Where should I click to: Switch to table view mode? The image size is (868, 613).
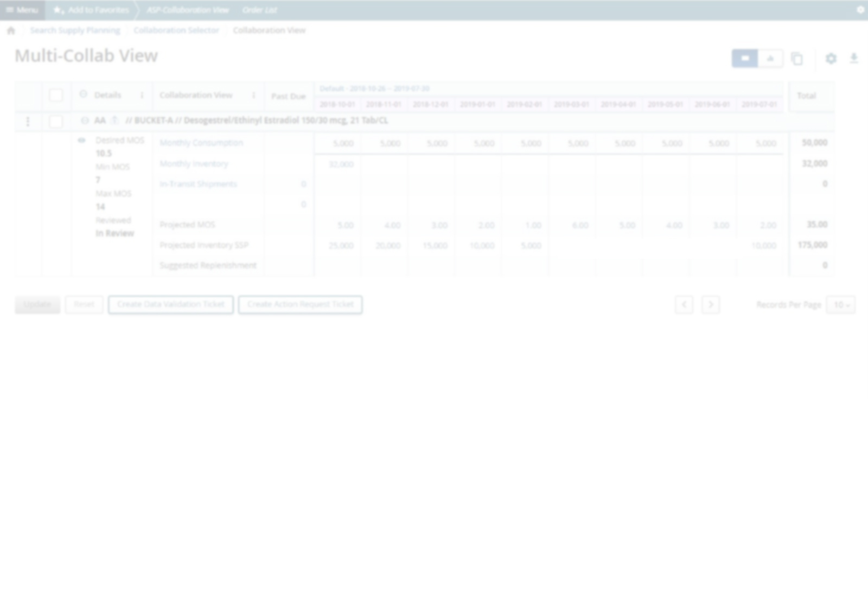click(x=745, y=59)
